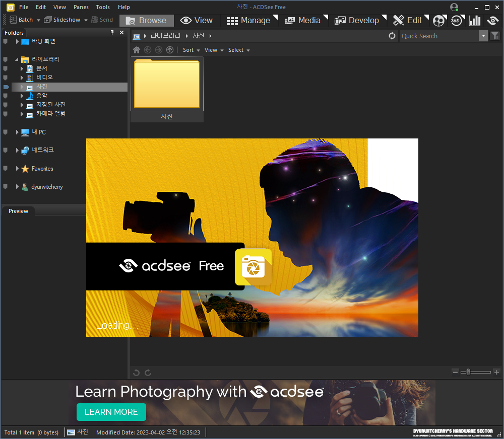Click the Quick Search field
This screenshot has width=504, height=439.
[439, 36]
